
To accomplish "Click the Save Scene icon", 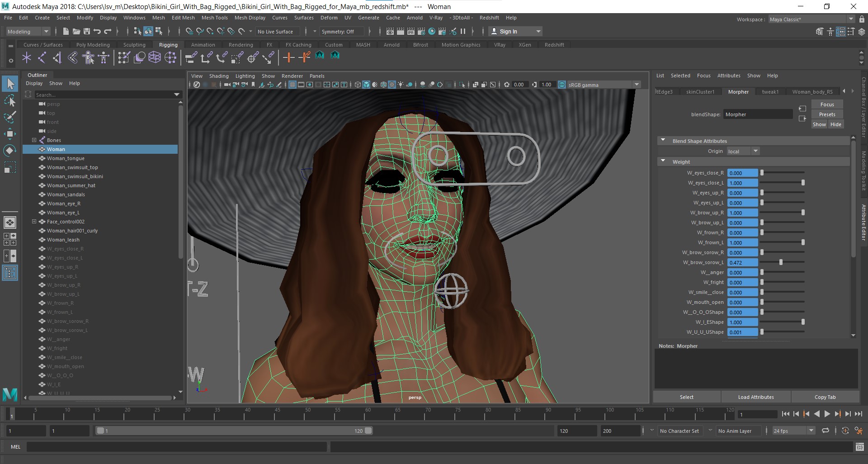I will (86, 31).
